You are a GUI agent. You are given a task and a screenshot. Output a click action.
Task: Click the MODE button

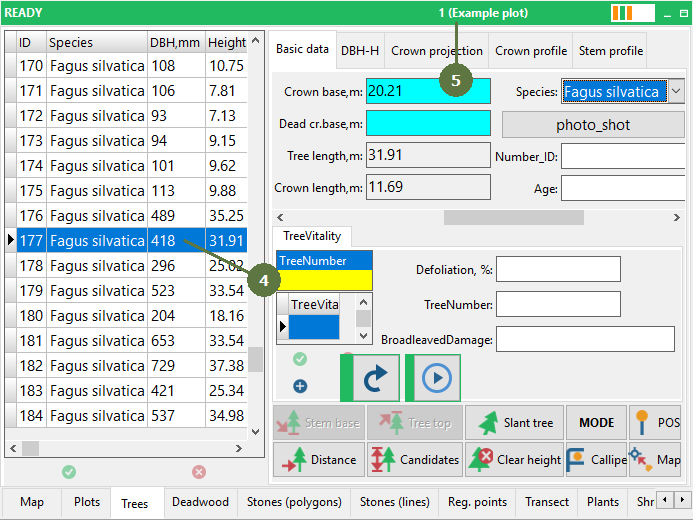pyautogui.click(x=596, y=423)
